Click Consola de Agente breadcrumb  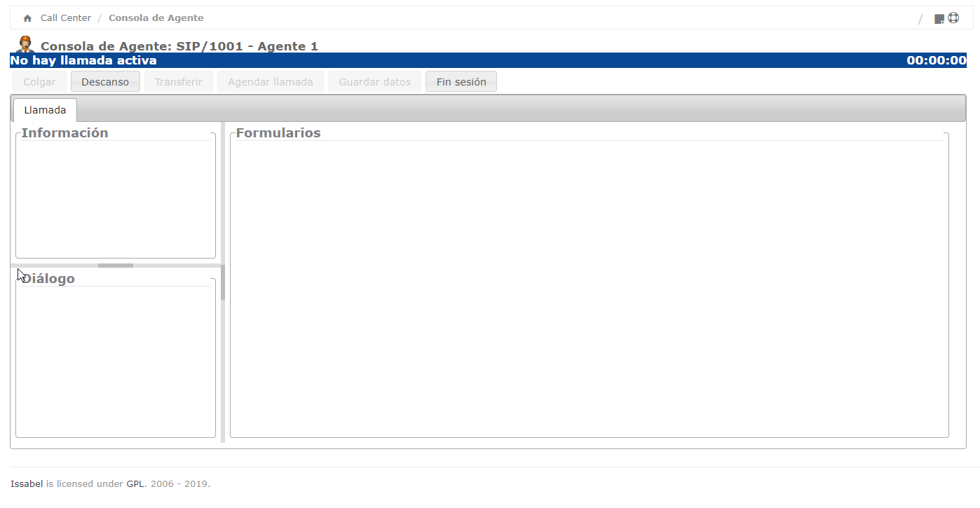[x=156, y=18]
